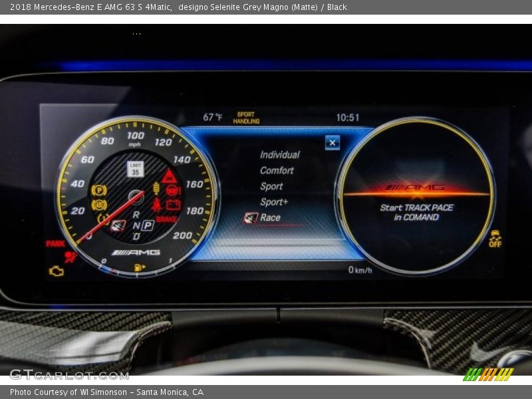This screenshot has width=532, height=399.
Task: Tap the yellow fuel pump icon
Action: pyautogui.click(x=139, y=267)
